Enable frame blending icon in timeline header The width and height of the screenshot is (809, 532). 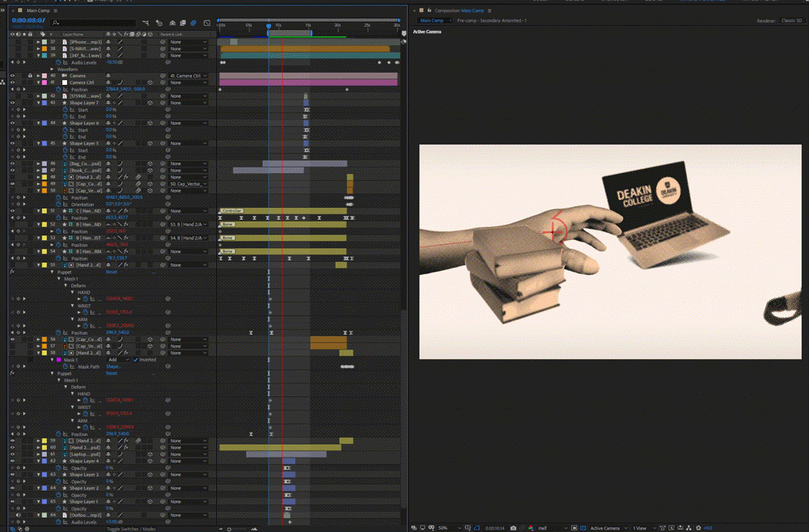[183, 23]
